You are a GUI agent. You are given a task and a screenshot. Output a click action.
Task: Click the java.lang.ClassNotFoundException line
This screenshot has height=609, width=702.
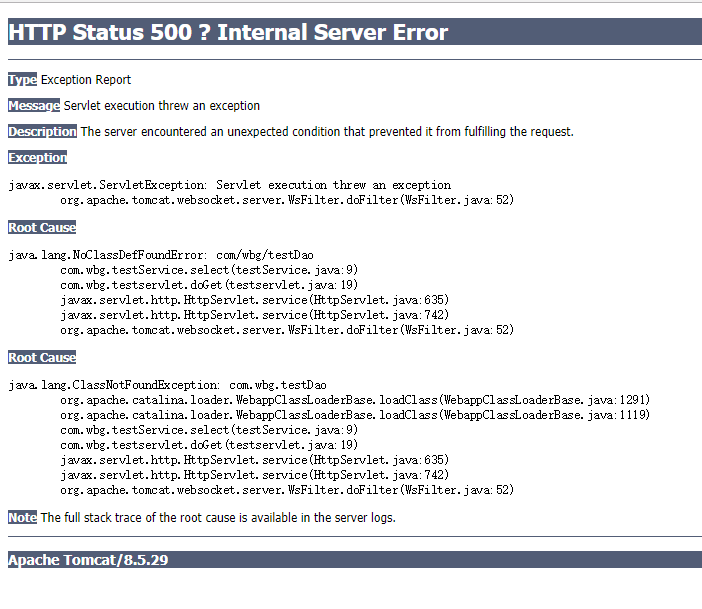click(167, 385)
